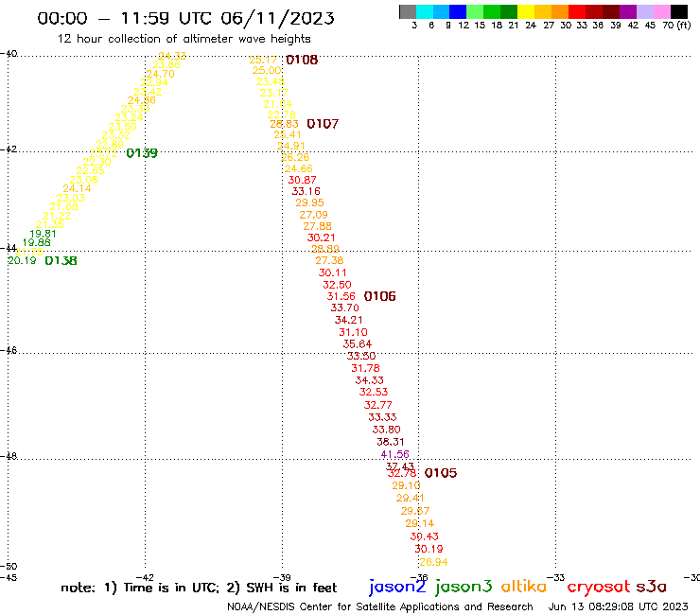The width and height of the screenshot is (700, 615).
Task: Click the yellow value 25.00
Action: point(267,71)
